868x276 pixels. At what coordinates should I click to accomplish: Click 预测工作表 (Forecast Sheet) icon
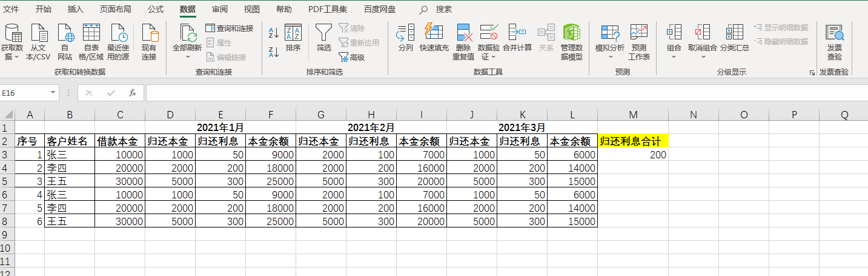coord(639,33)
